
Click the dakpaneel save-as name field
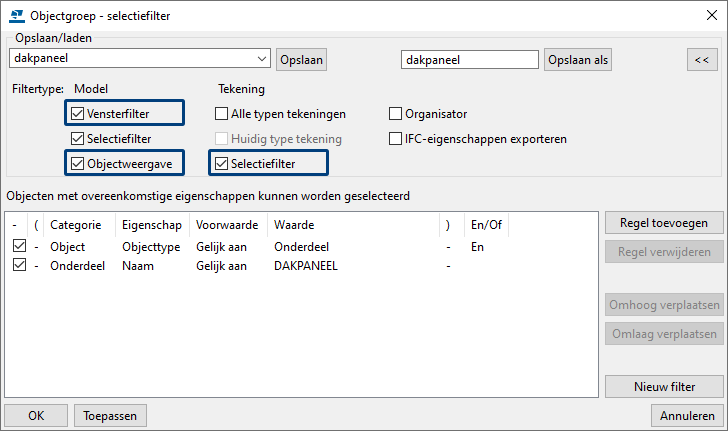coord(469,60)
